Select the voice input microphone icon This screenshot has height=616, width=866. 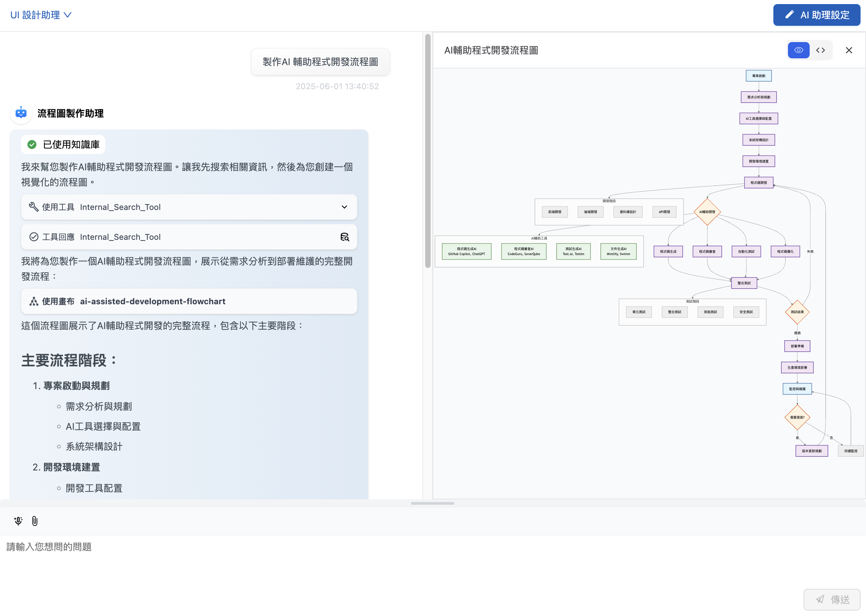click(x=18, y=521)
